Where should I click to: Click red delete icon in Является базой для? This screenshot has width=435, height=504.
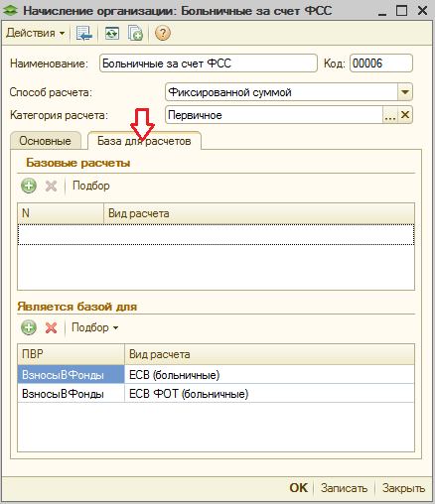click(x=51, y=327)
